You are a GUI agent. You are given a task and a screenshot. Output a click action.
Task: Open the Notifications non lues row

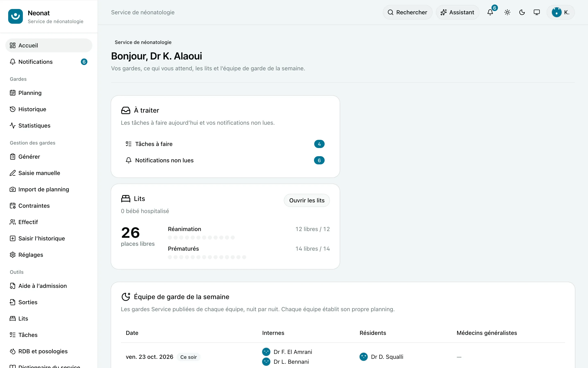click(225, 160)
